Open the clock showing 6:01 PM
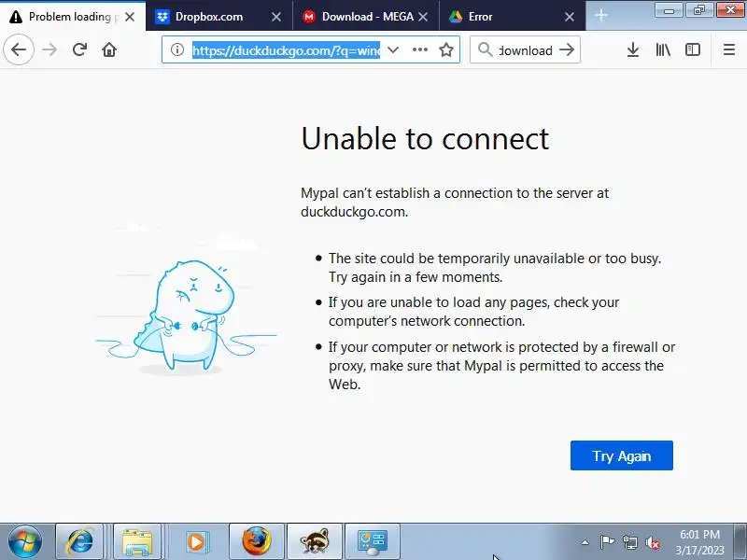The image size is (747, 560). (699, 542)
